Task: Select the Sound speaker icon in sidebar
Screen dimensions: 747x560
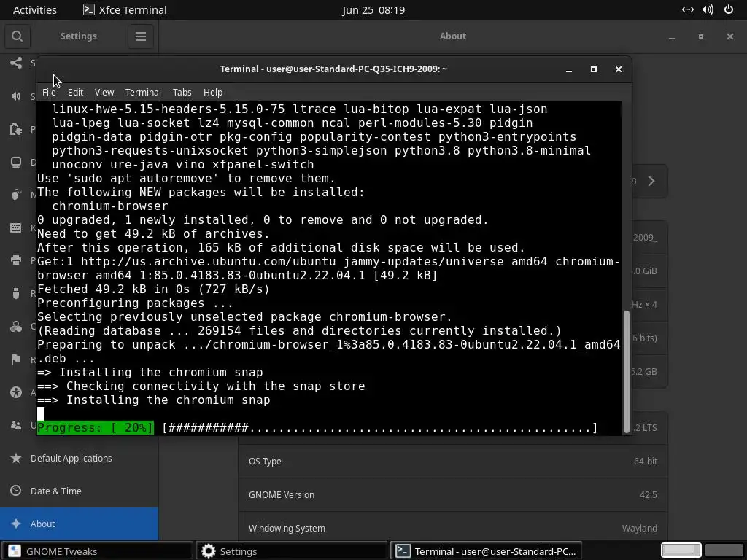Action: point(16,96)
